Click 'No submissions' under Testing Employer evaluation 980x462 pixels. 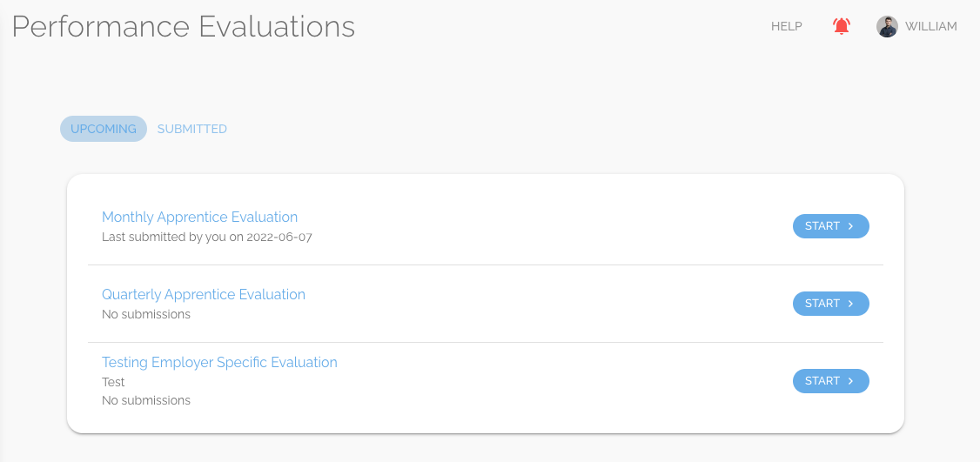146,400
